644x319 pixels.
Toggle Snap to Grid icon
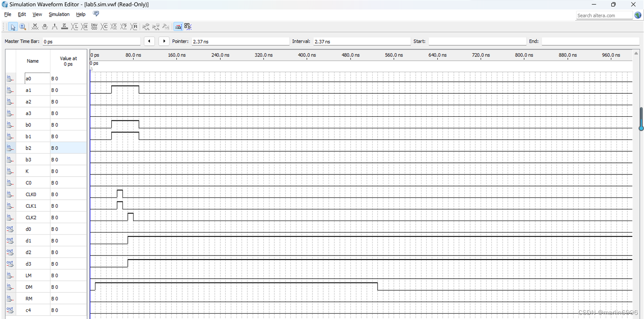click(178, 27)
